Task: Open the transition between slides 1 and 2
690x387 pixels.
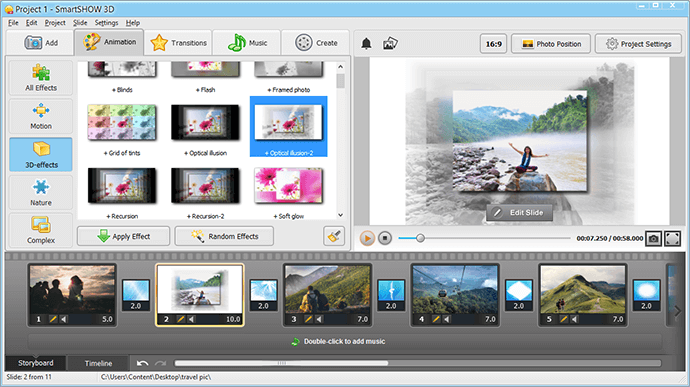Action: point(136,295)
